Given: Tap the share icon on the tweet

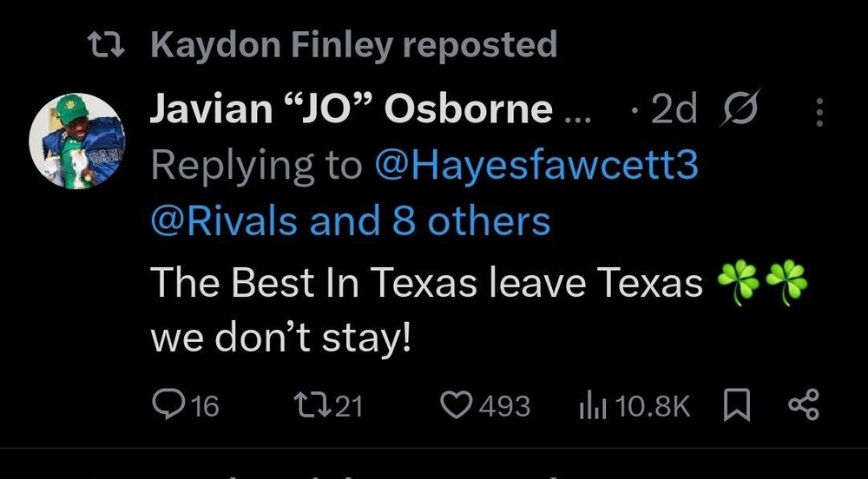Looking at the screenshot, I should click(802, 404).
